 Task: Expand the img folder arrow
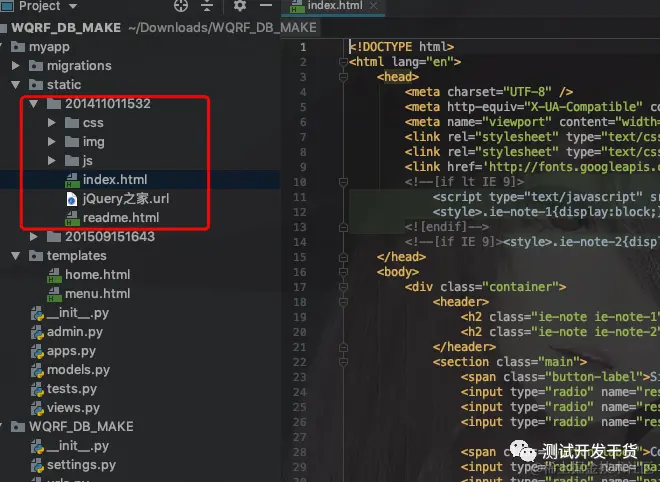(52, 141)
